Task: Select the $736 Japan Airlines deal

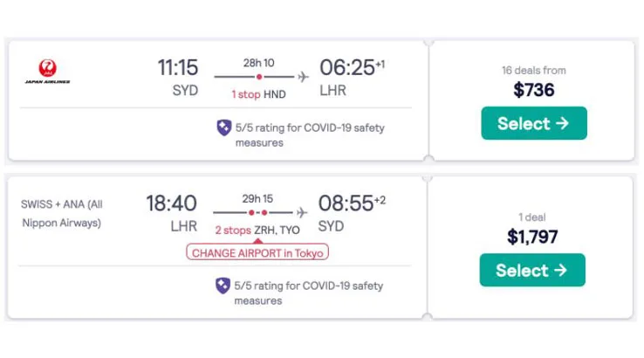Action: click(533, 123)
